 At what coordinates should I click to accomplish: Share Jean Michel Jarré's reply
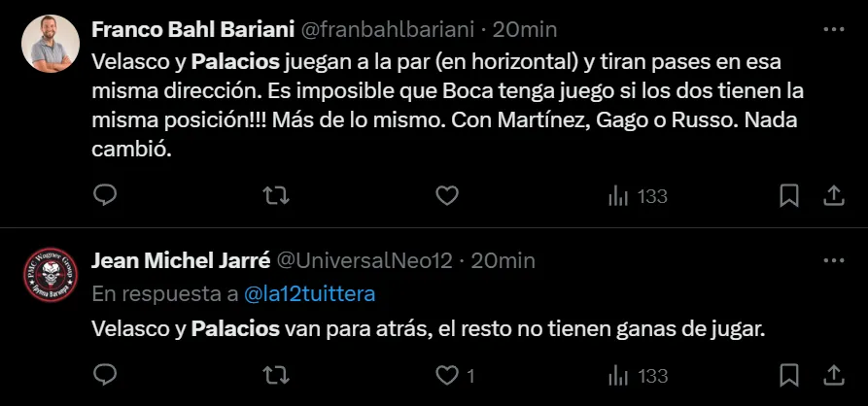coord(833,375)
